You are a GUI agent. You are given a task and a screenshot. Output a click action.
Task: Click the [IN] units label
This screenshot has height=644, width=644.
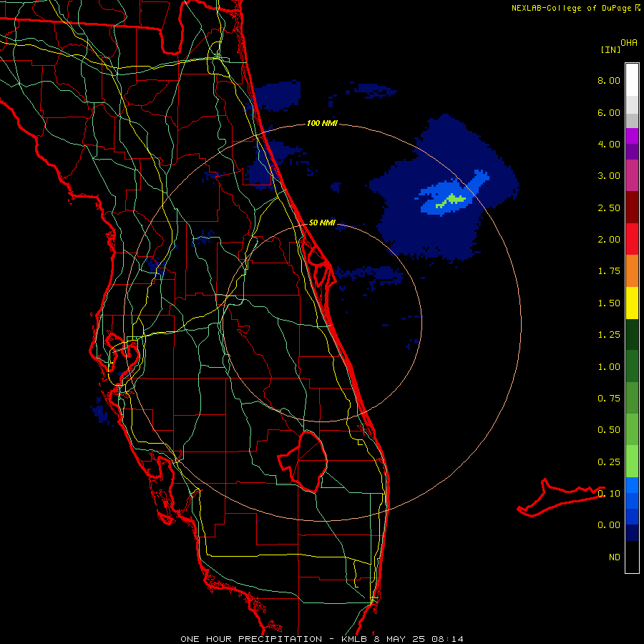610,49
